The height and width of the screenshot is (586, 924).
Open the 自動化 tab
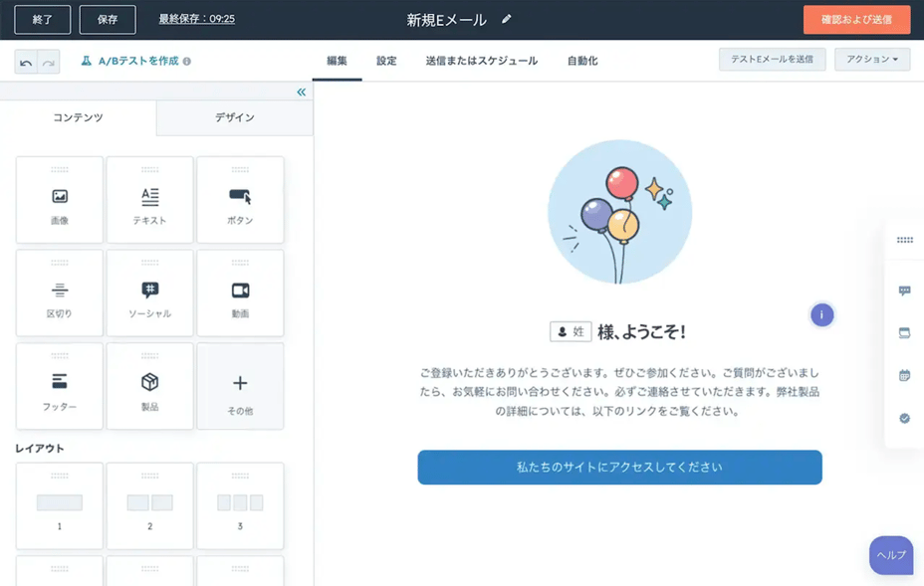[x=582, y=59]
